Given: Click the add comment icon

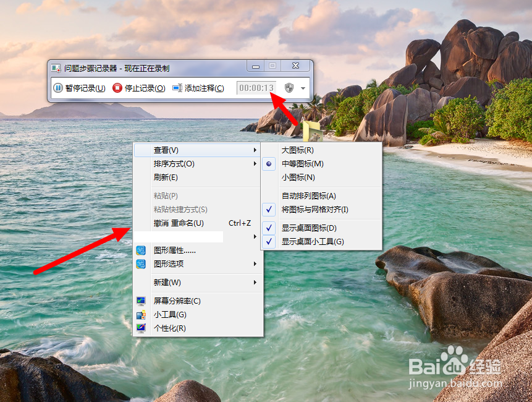Looking at the screenshot, I should (177, 88).
